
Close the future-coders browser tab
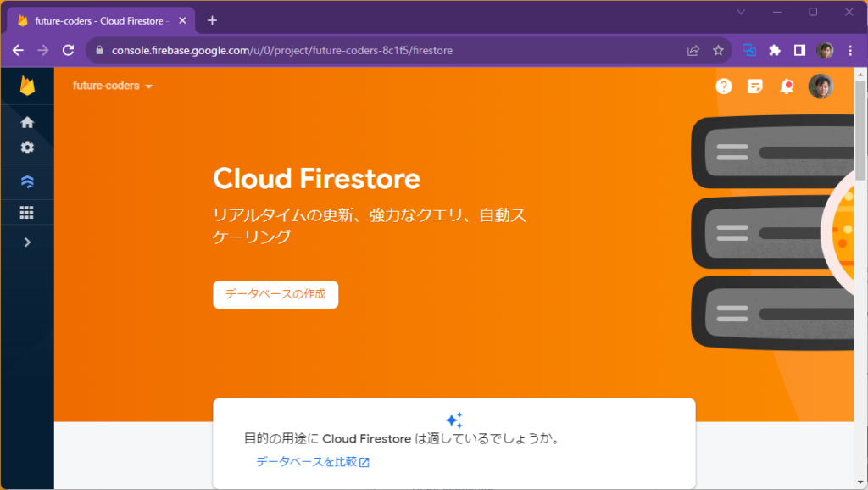182,20
